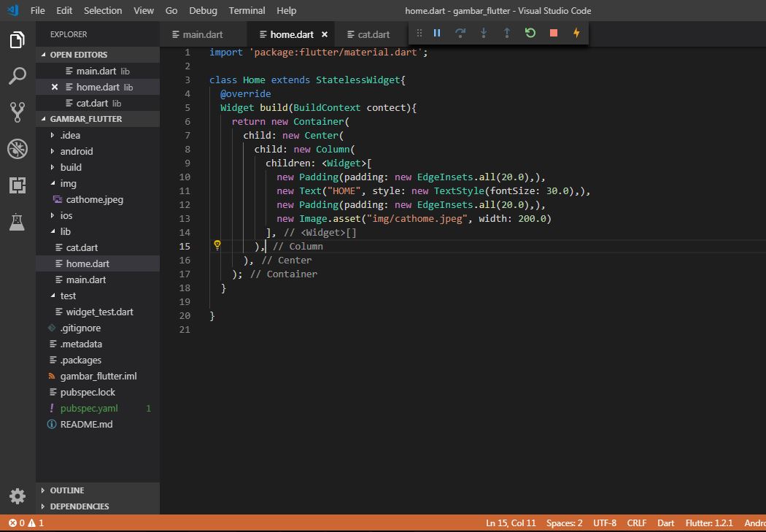
Task: Click the Step Into debug icon
Action: click(x=484, y=33)
